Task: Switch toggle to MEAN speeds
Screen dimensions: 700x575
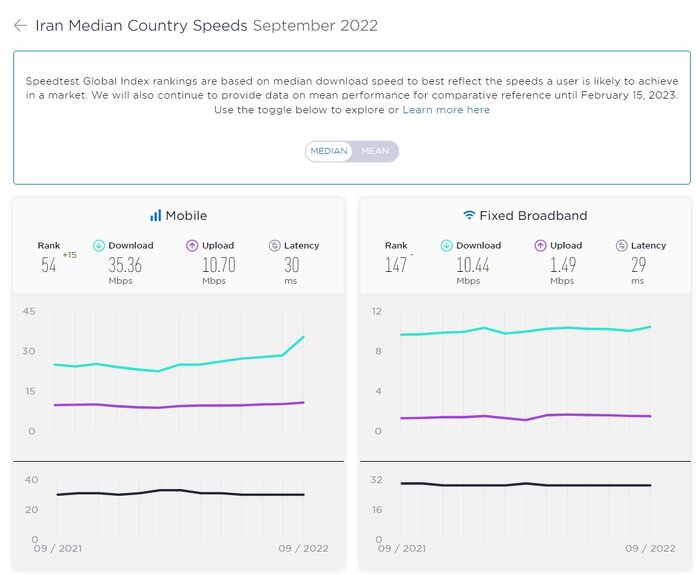Action: [375, 151]
